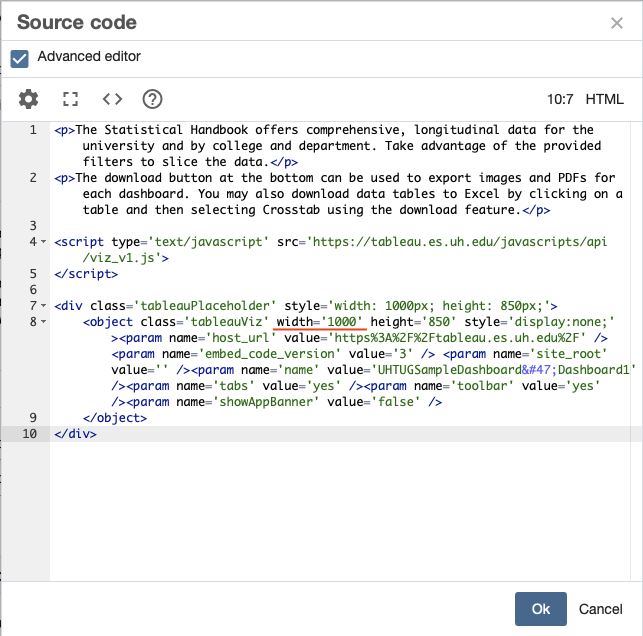The height and width of the screenshot is (636, 643).
Task: Collapse the object block on line 8
Action: (x=43, y=321)
